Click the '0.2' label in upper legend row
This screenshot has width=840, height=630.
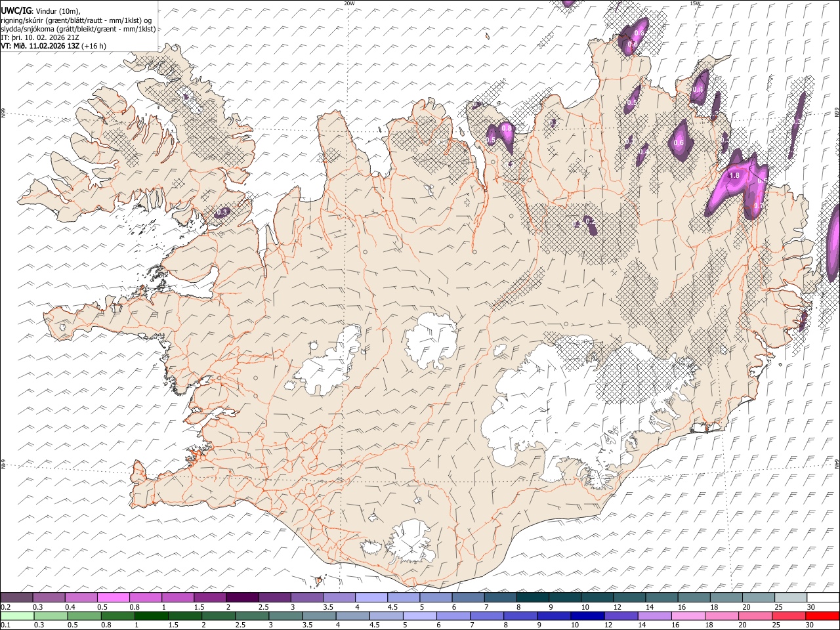click(6, 607)
